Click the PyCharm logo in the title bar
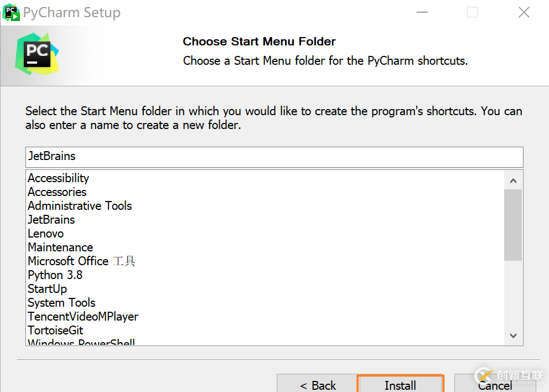Image resolution: width=549 pixels, height=392 pixels. 10,12
